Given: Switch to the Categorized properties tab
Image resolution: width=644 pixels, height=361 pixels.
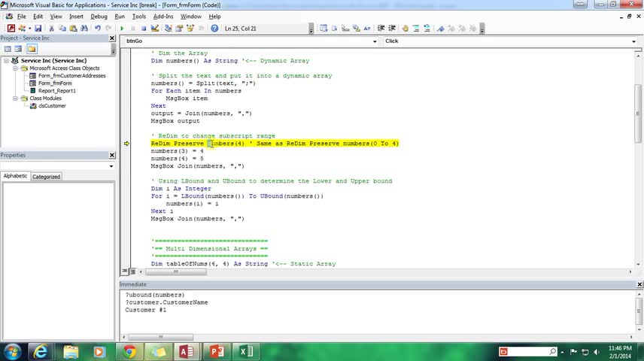Looking at the screenshot, I should (46, 177).
